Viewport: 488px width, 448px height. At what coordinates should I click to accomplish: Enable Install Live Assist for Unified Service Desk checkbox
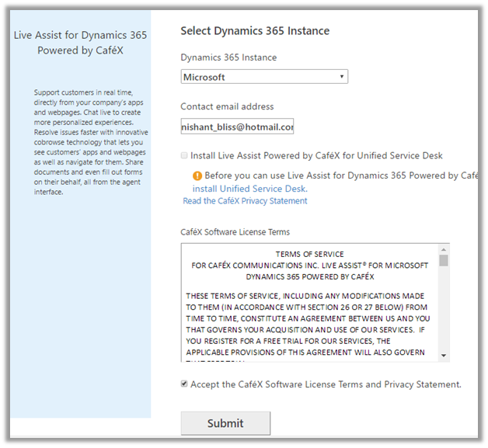184,156
